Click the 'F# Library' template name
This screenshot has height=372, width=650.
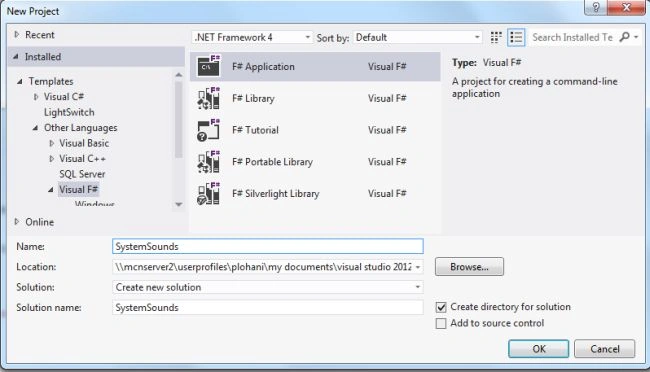pos(253,98)
